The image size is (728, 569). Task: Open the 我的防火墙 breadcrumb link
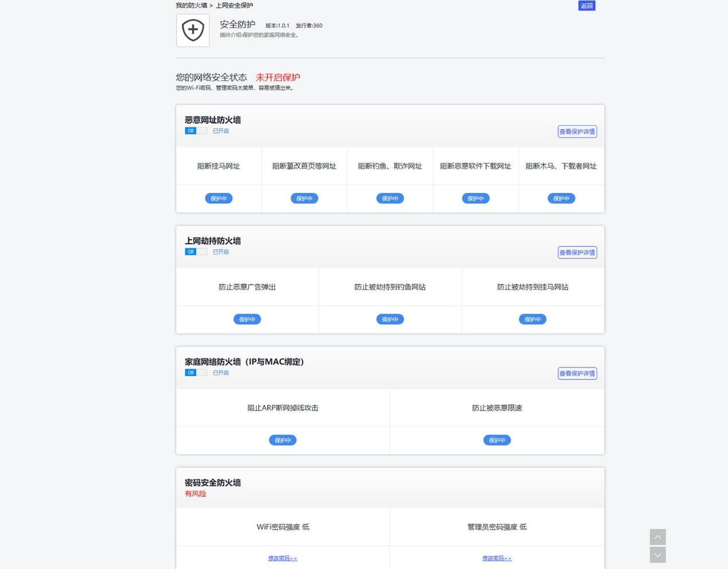click(191, 5)
